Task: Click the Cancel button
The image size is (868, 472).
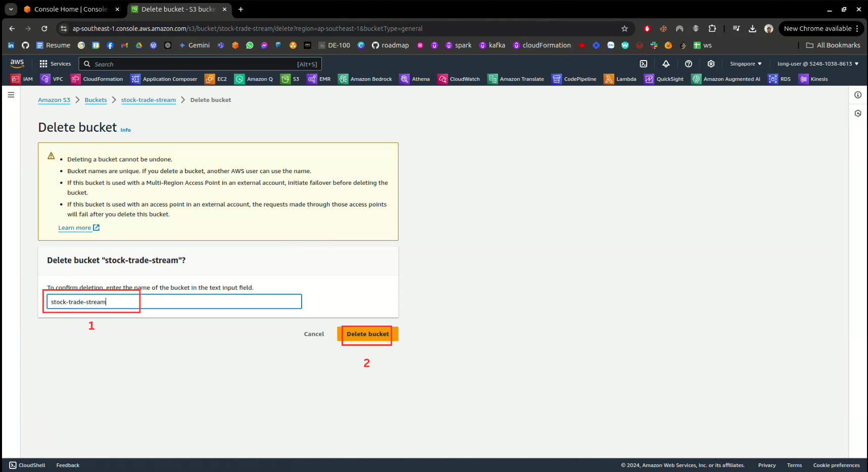Action: [314, 334]
